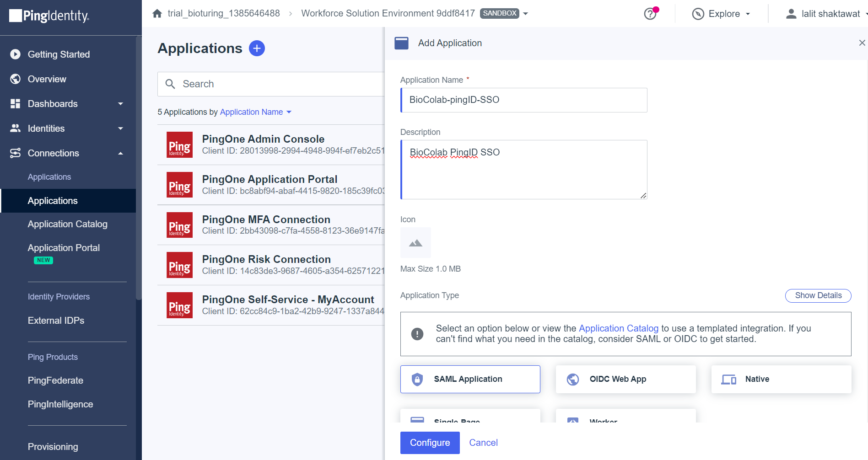Click the sidebar scrollbar

tap(138, 168)
